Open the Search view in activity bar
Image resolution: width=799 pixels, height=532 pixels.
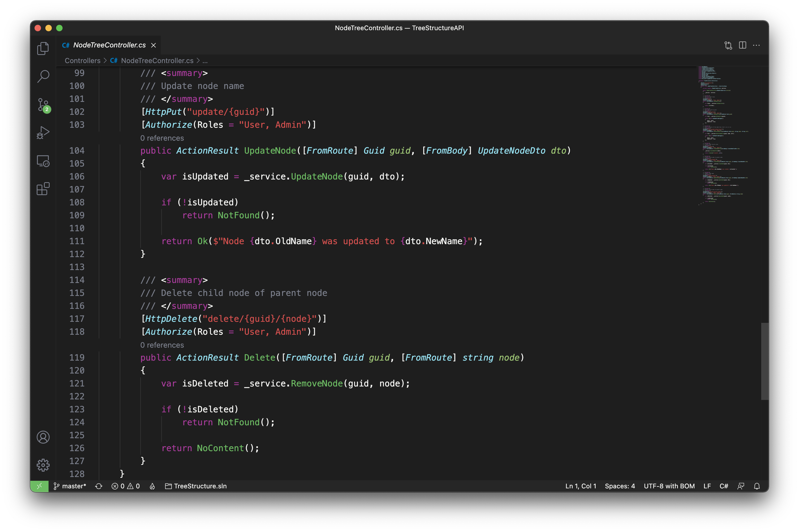43,76
